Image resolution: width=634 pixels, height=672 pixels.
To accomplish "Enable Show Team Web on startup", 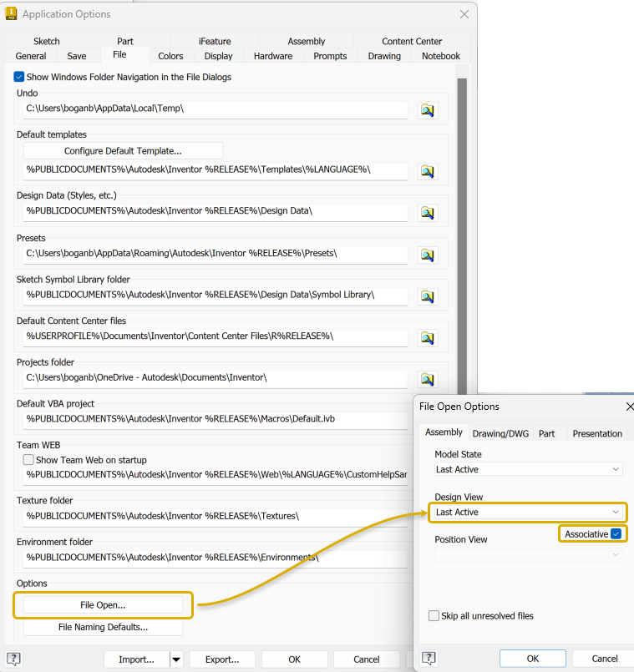I will point(28,460).
